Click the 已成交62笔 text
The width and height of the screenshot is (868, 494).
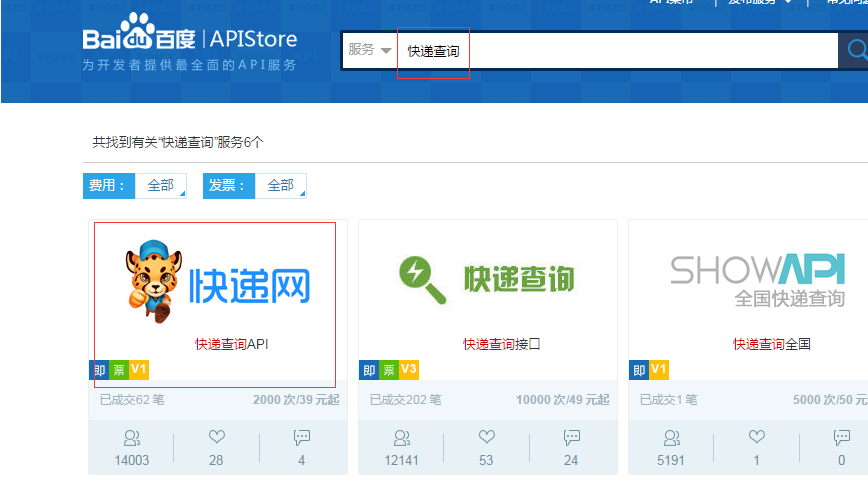point(132,400)
